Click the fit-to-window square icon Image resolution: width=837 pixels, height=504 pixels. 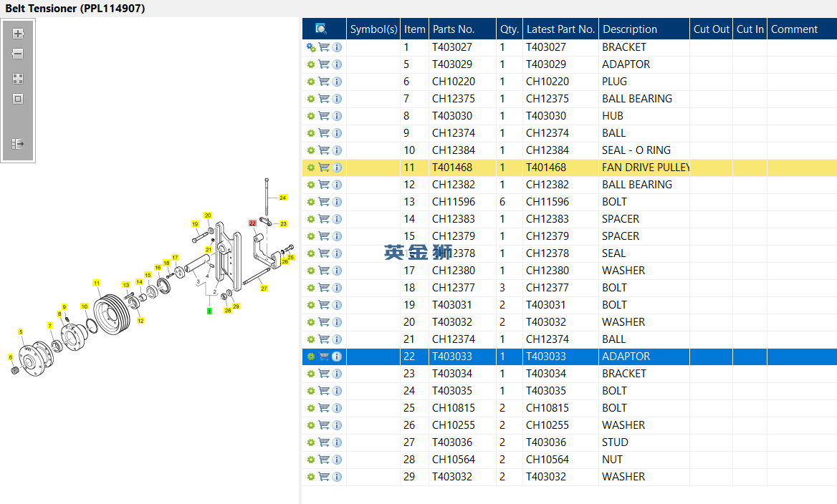(18, 99)
